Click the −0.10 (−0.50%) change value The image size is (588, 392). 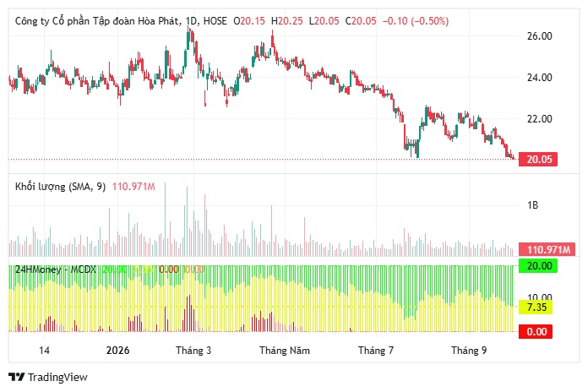(x=416, y=21)
